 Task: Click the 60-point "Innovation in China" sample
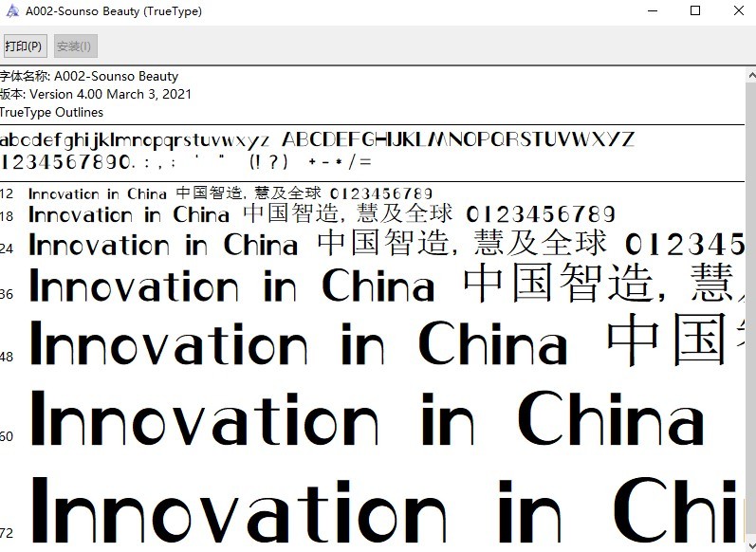(368, 419)
